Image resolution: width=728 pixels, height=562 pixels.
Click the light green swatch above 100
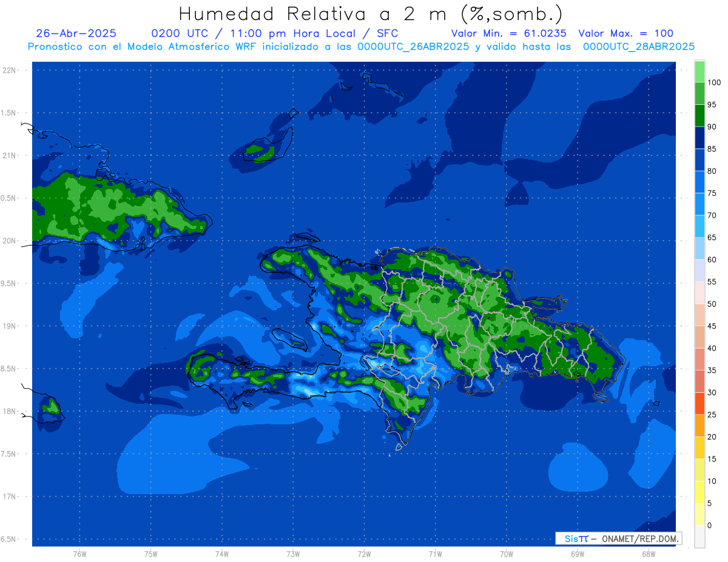699,72
